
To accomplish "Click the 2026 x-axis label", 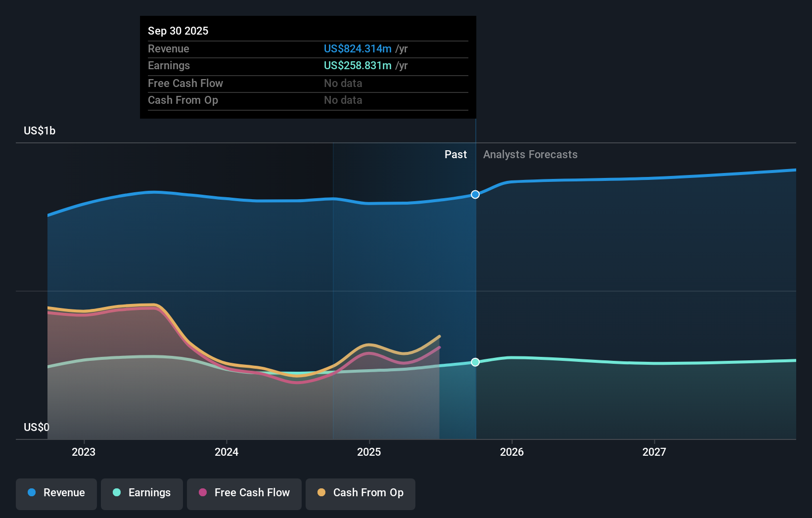I will [x=512, y=452].
